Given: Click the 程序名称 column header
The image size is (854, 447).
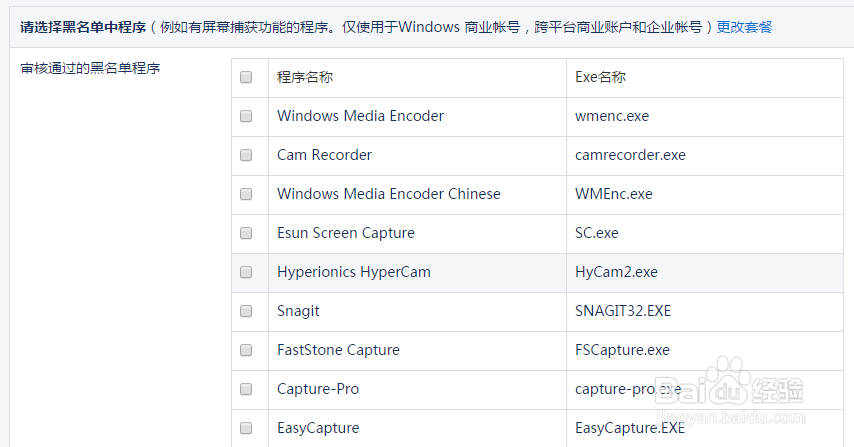Looking at the screenshot, I should [305, 77].
